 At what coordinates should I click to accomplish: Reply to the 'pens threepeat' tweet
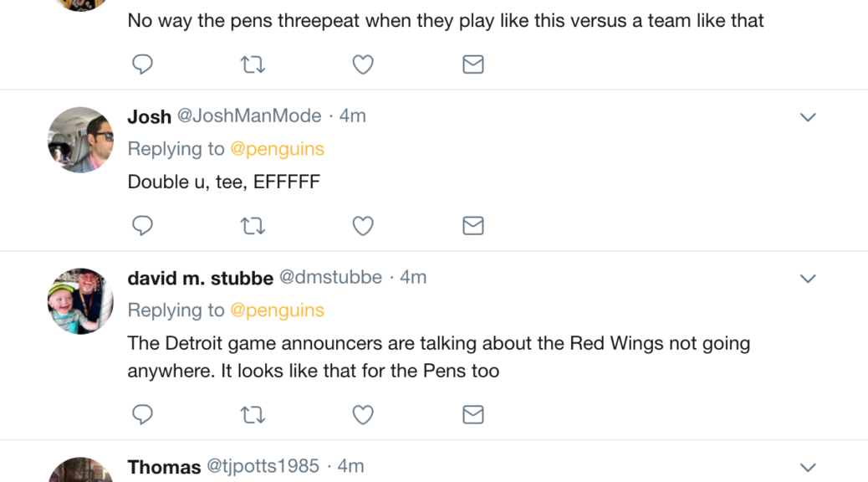143,64
